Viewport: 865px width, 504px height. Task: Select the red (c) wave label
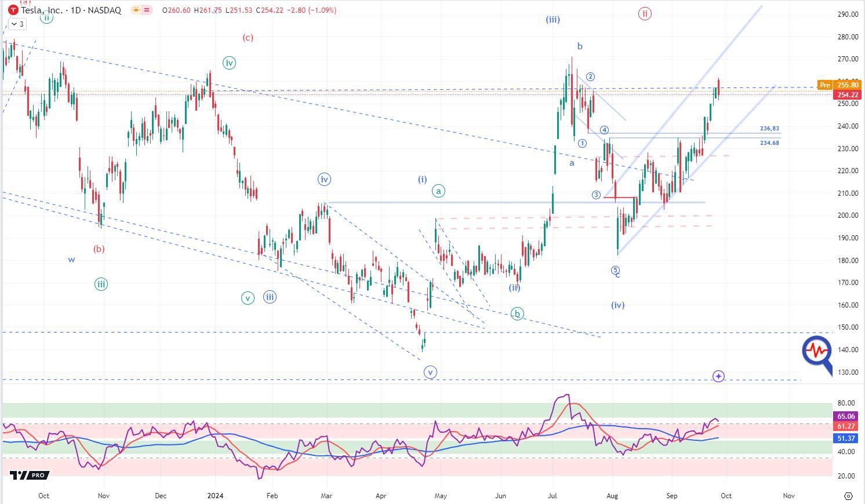(248, 38)
